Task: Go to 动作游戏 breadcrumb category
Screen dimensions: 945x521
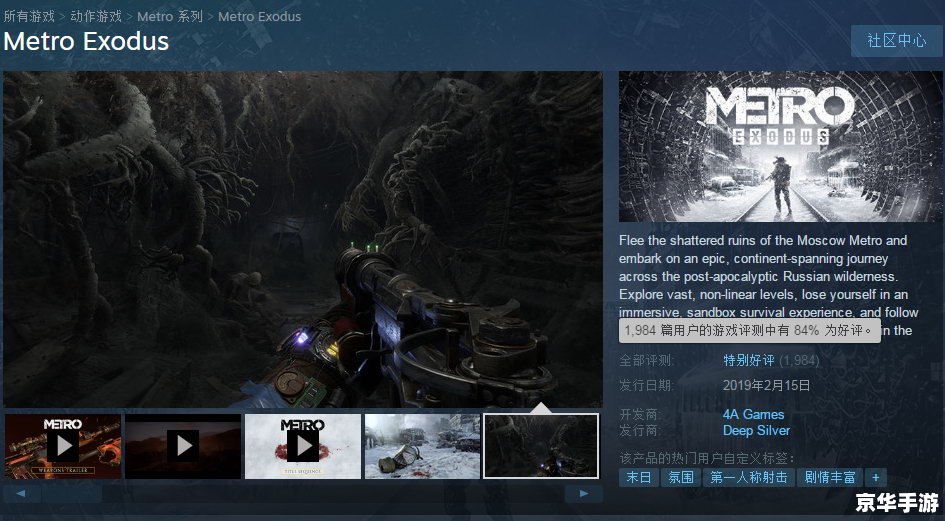Action: coord(96,16)
